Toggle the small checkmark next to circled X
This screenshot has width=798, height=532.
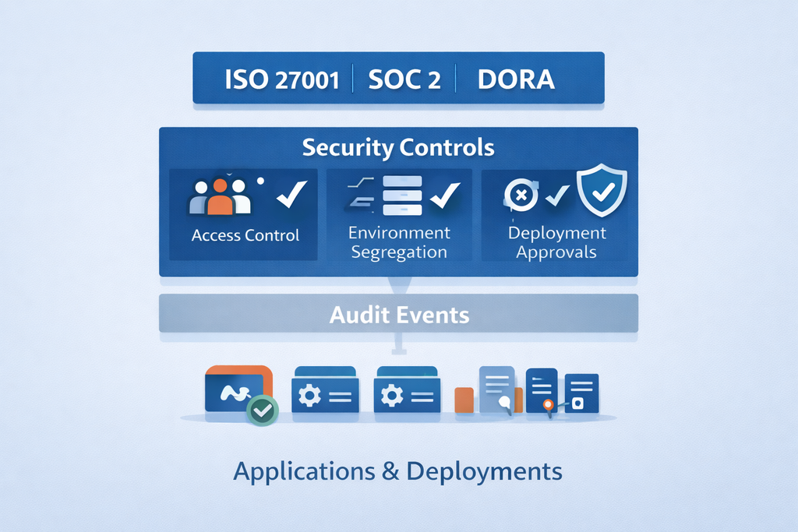coord(556,195)
